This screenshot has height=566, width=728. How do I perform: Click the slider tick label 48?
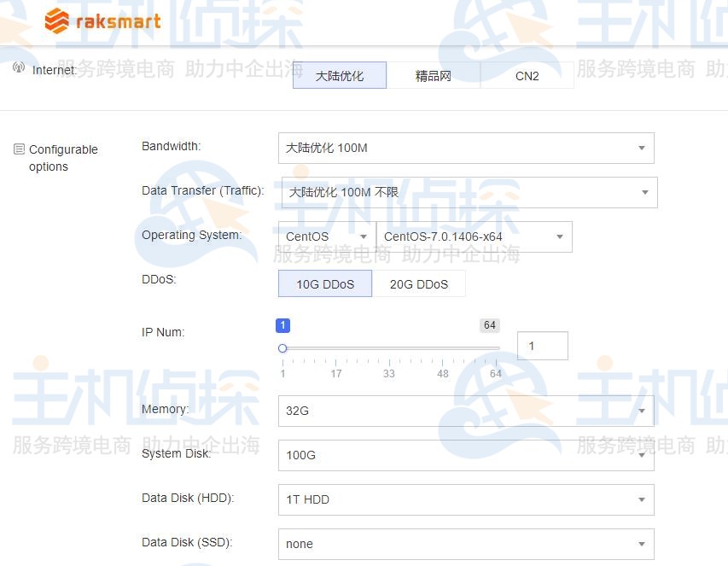click(443, 374)
